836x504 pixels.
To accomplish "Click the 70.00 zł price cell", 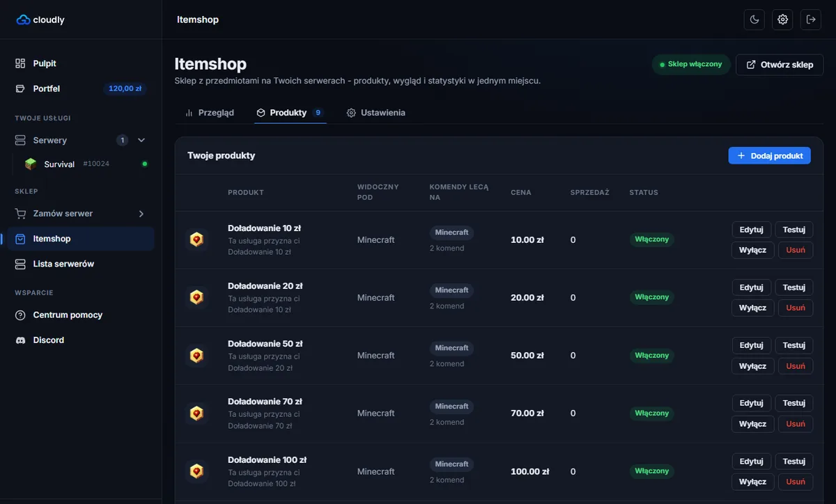I will [x=527, y=414].
